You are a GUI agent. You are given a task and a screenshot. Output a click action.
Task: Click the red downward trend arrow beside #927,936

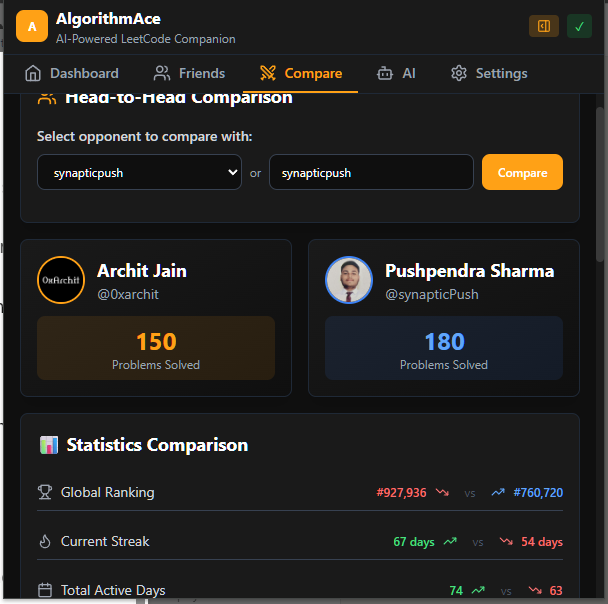pyautogui.click(x=442, y=492)
